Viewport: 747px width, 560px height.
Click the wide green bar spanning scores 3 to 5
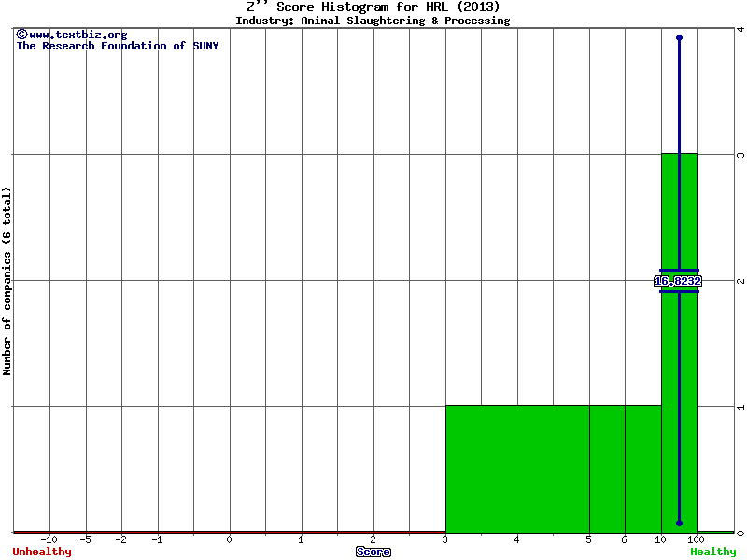(517, 469)
